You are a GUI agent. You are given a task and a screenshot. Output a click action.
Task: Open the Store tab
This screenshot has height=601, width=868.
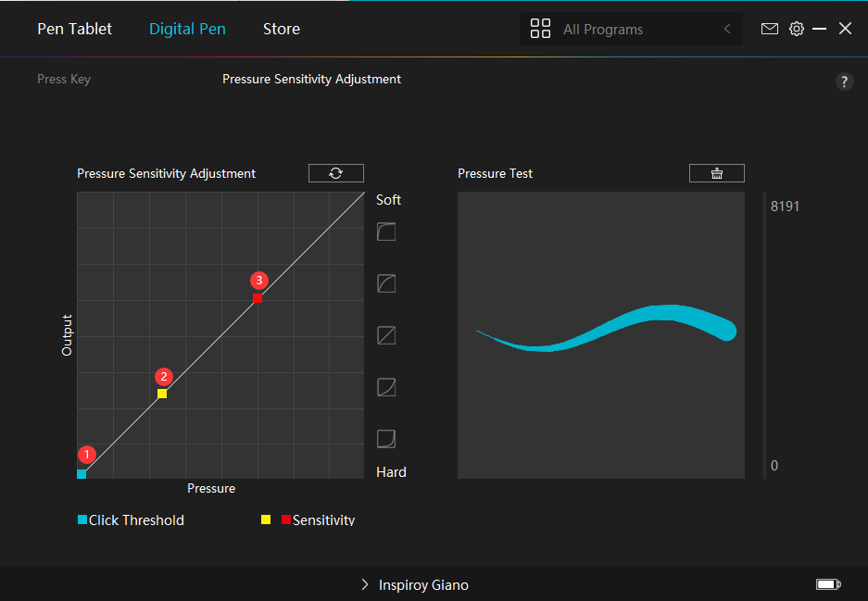(281, 29)
